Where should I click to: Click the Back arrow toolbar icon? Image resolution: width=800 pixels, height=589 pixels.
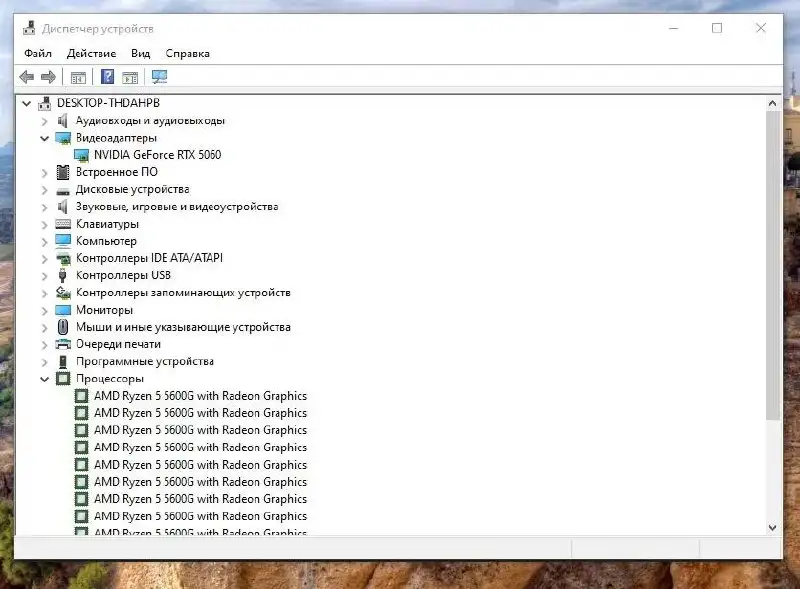tap(27, 77)
